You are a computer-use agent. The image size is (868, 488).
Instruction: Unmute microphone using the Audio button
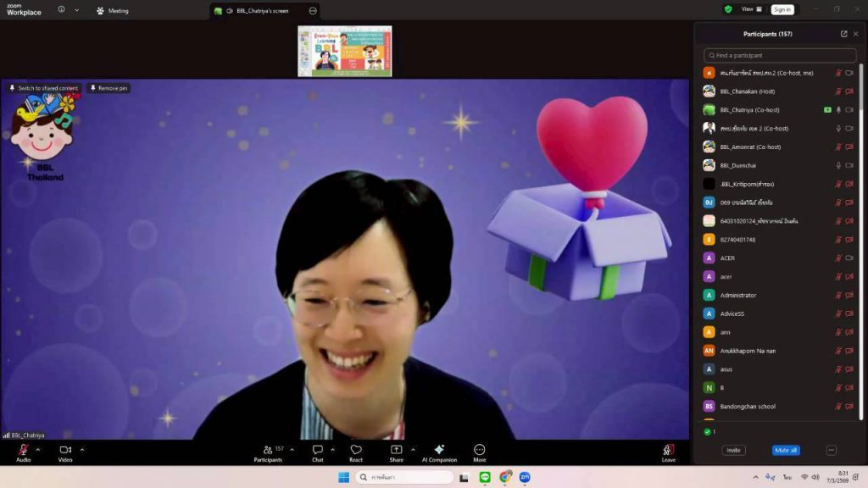point(23,450)
